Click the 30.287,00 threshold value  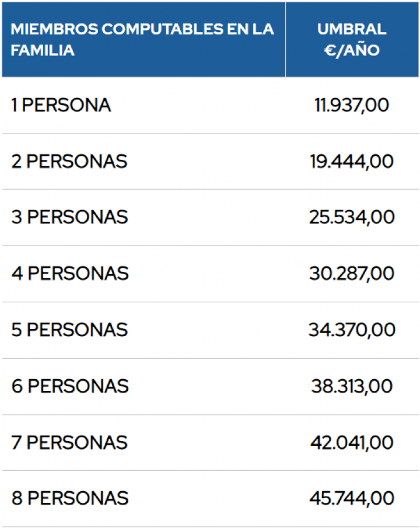(352, 273)
